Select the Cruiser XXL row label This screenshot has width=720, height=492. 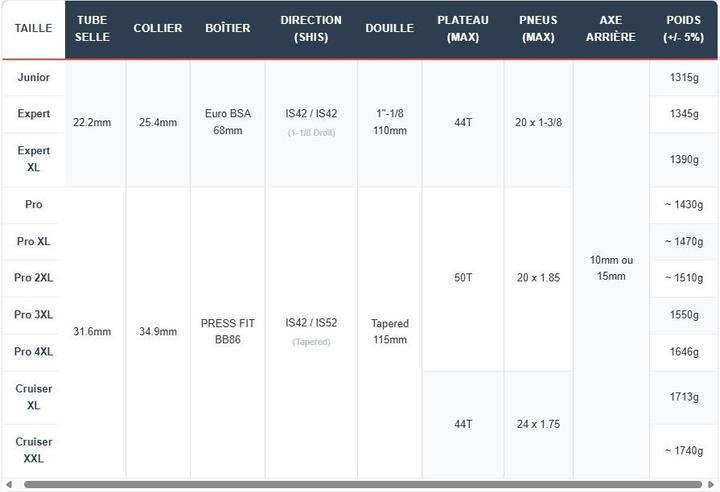point(34,450)
